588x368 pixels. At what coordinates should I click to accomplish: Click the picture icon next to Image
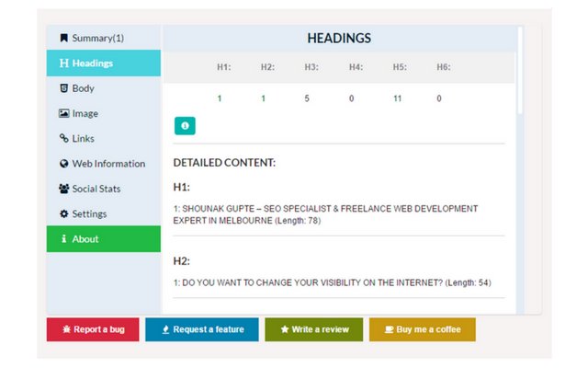coord(63,113)
